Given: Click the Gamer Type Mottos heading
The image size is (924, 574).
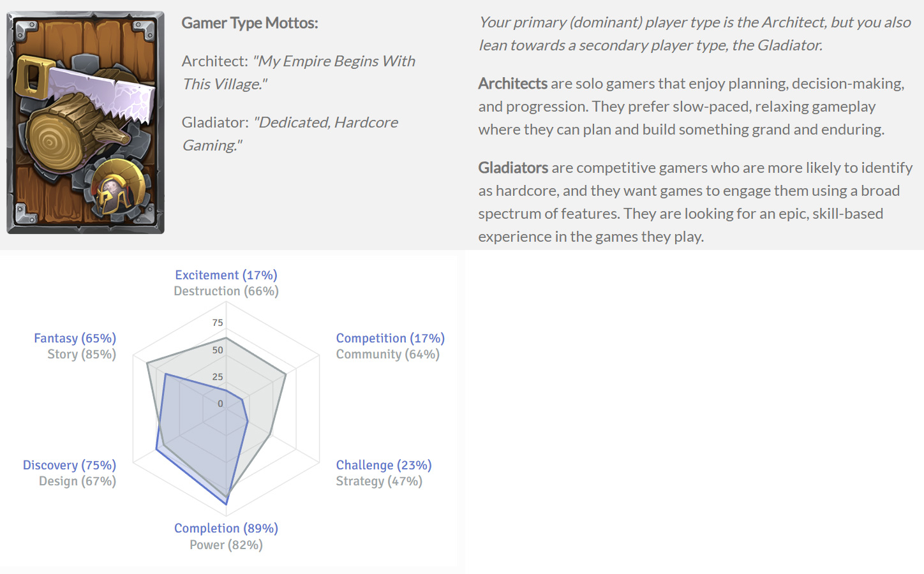Looking at the screenshot, I should click(250, 23).
